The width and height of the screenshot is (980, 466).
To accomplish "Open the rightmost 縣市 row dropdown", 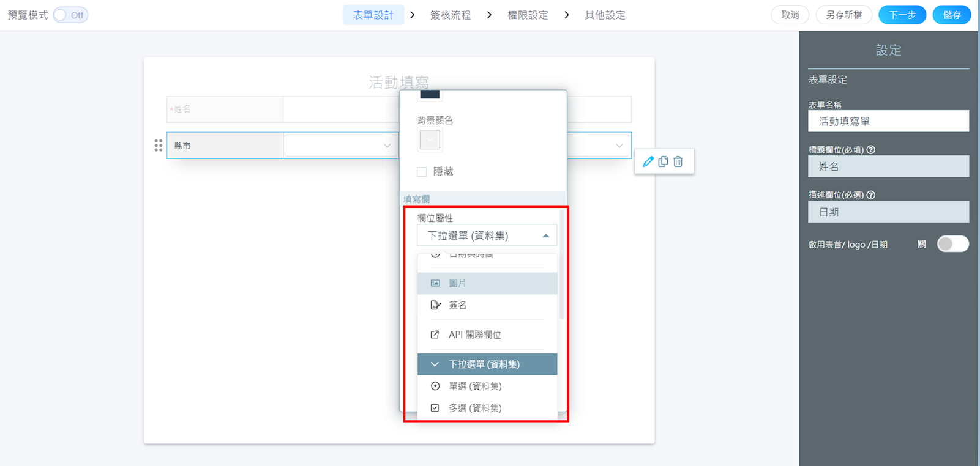I will click(x=599, y=146).
